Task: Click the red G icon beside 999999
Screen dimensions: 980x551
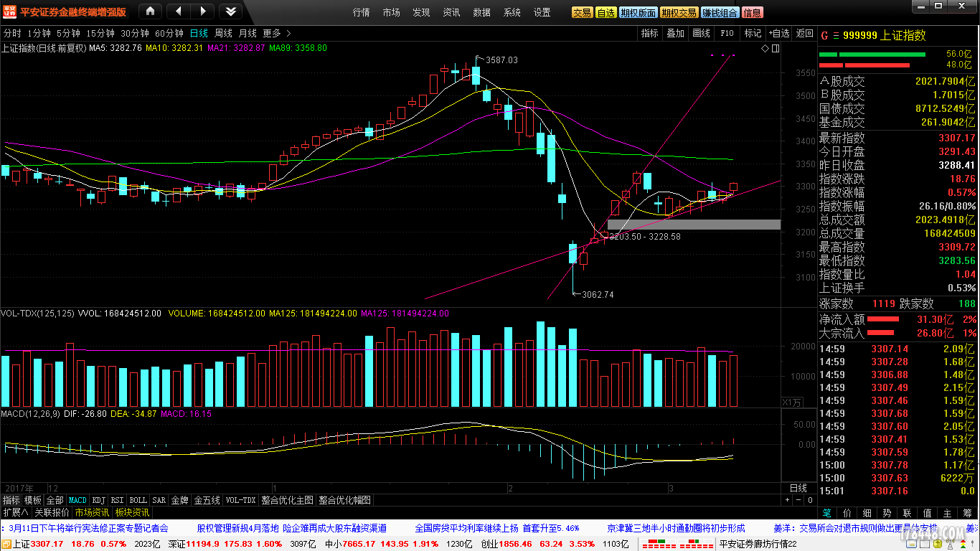Action: [824, 36]
